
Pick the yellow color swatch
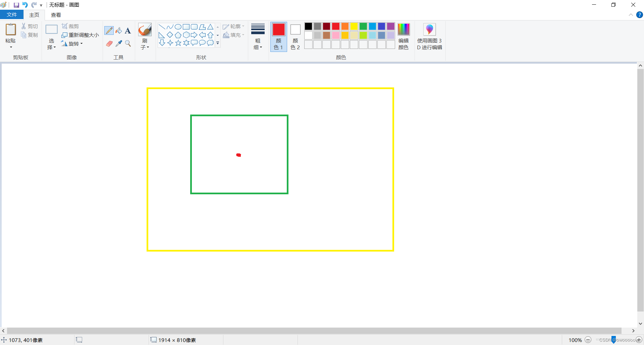354,26
